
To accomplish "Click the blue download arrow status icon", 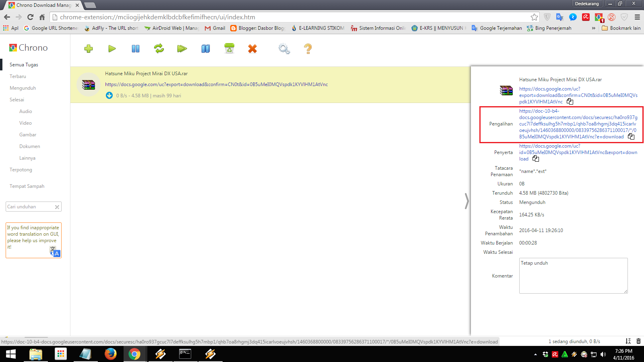I will 109,95.
